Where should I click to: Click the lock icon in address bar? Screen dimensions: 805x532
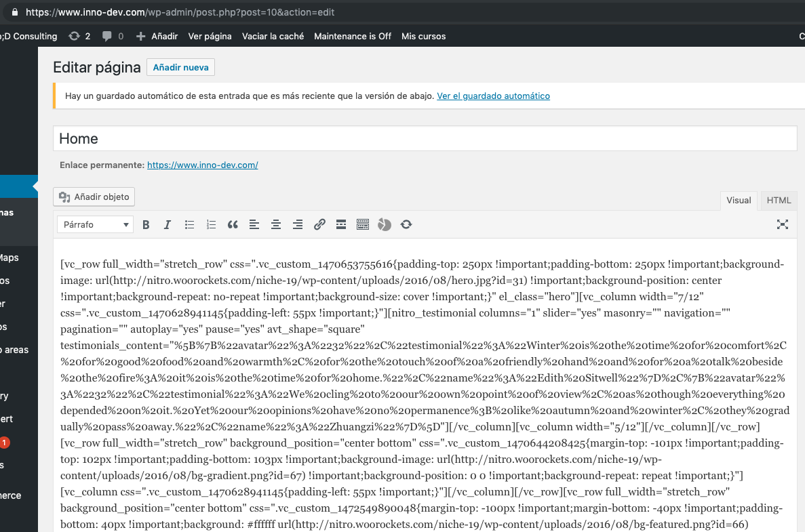[14, 12]
